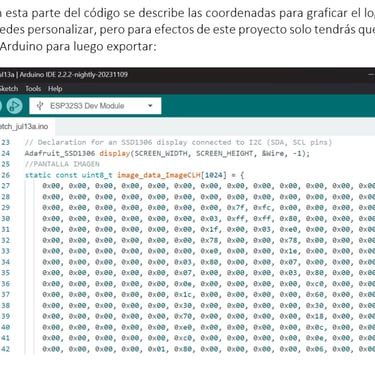Screen dimensions: 375x366
Task: Click the 0x18 value on line 39
Action: coord(315,316)
